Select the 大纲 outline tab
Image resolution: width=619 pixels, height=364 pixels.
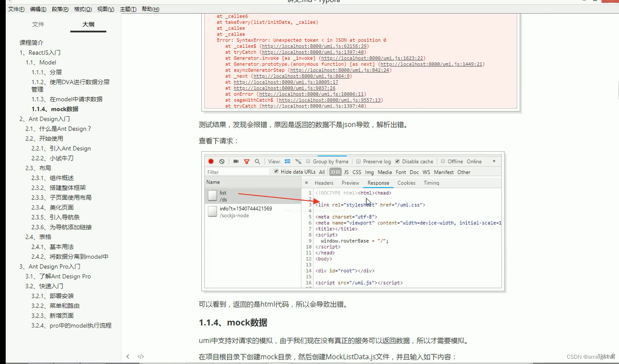point(88,24)
